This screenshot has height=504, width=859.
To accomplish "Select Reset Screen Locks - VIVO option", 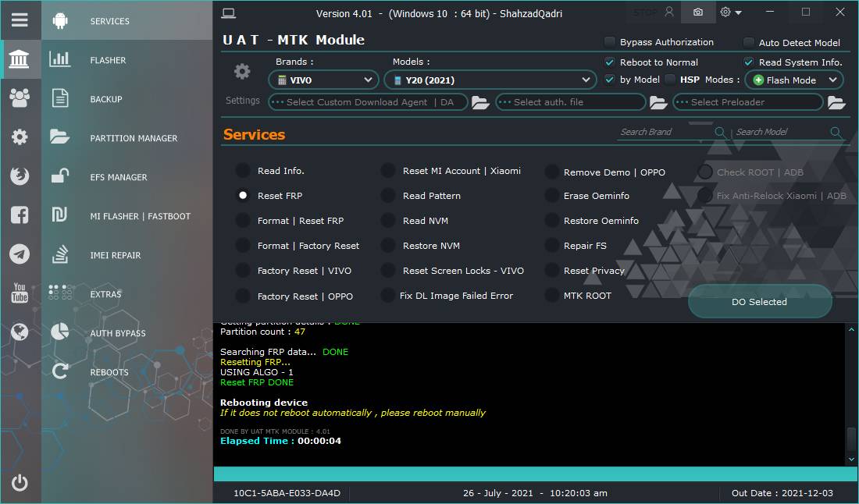I will click(388, 270).
